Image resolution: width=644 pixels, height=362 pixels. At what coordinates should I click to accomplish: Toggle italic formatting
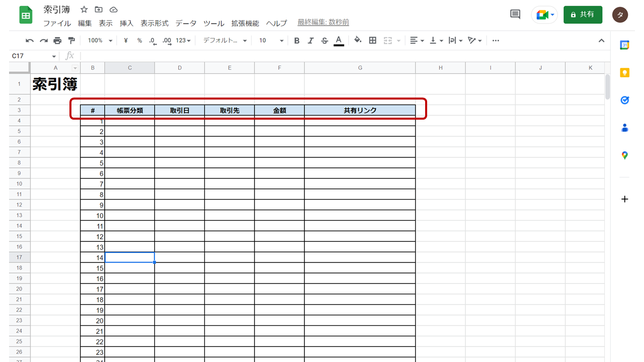311,41
